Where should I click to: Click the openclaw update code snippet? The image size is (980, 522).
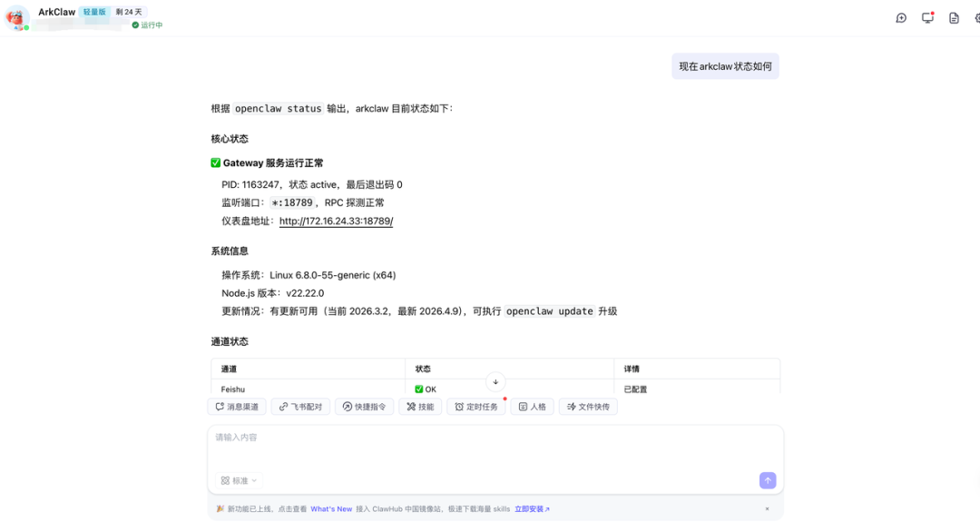pos(549,310)
